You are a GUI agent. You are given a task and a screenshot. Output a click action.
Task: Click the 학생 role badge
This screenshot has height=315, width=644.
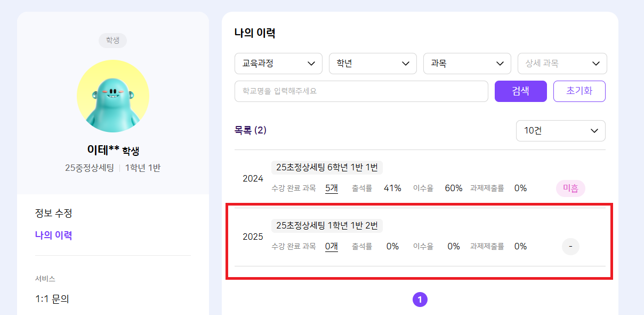[112, 41]
